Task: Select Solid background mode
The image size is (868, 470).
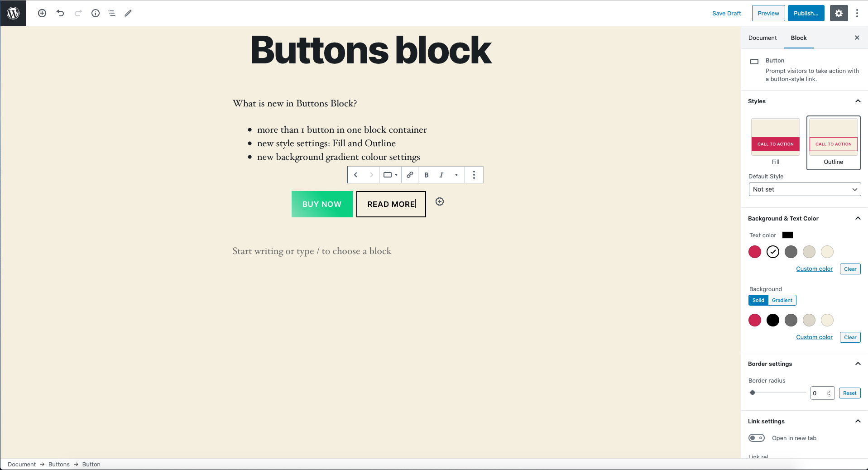Action: (758, 300)
